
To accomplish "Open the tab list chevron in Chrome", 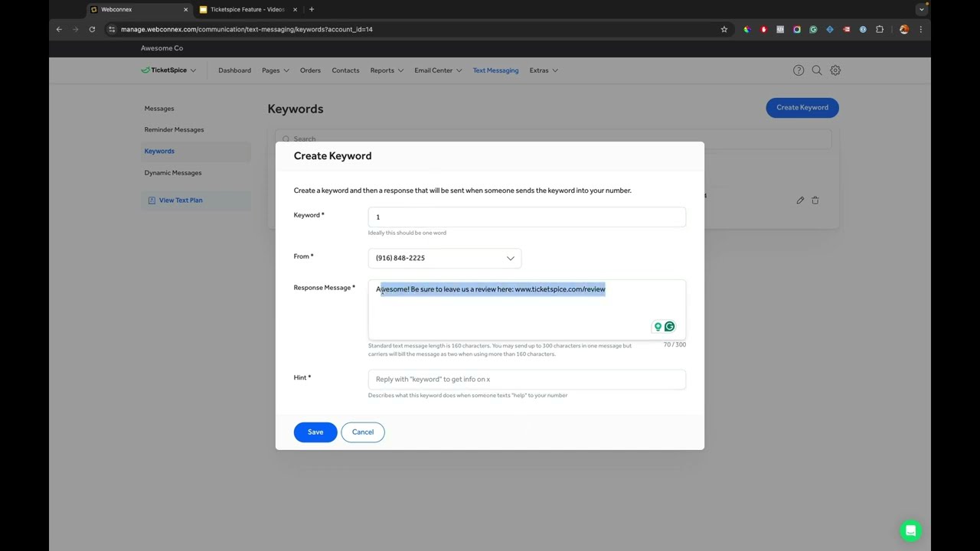I will (922, 9).
